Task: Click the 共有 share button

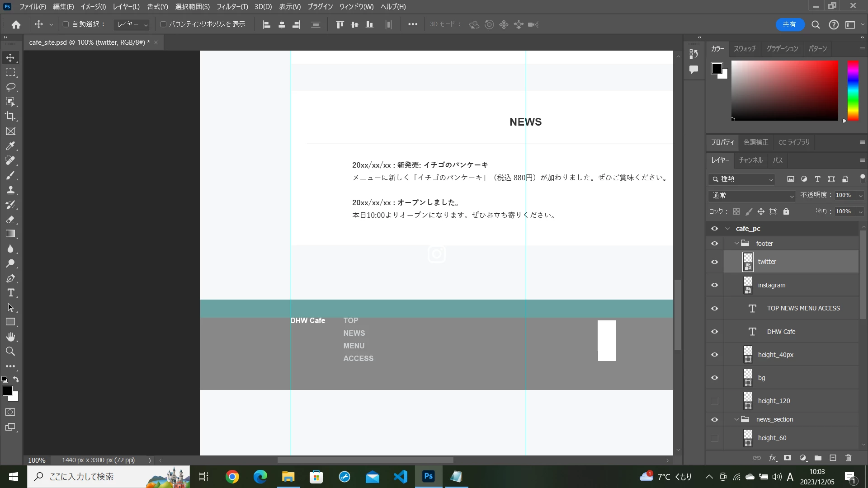Action: pos(789,24)
